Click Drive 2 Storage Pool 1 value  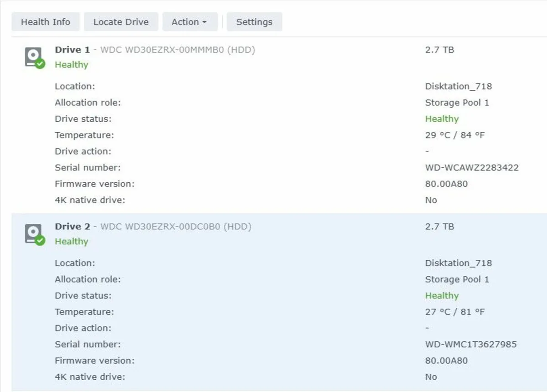click(x=457, y=279)
